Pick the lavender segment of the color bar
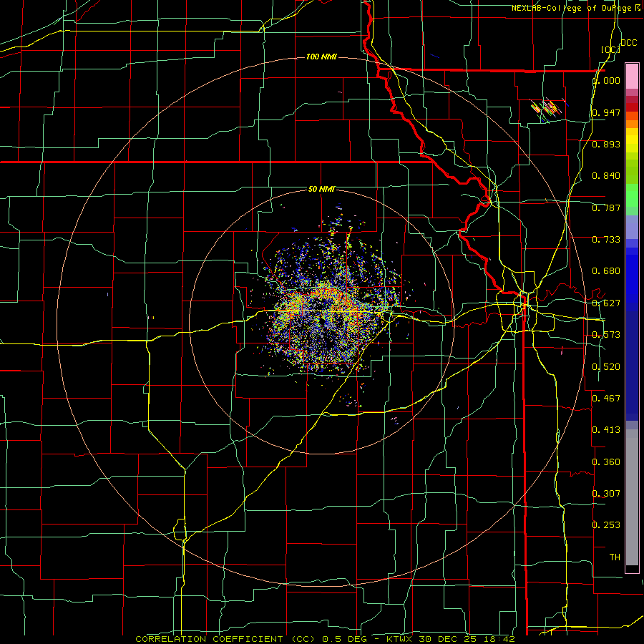This screenshot has width=644, height=644. 632,228
